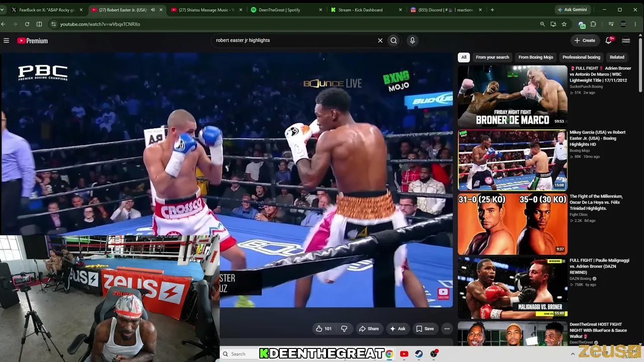Open YouTube app on the taskbar
This screenshot has width=644, height=362.
[x=404, y=354]
